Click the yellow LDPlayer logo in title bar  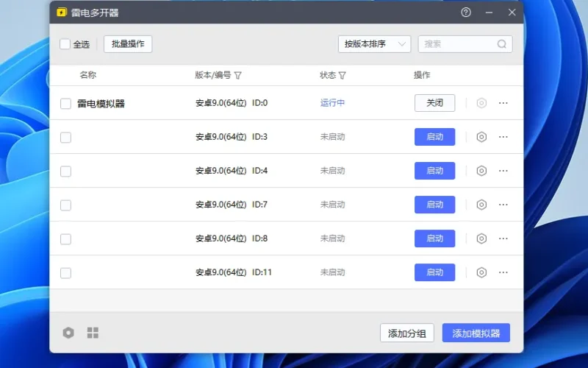pos(62,13)
